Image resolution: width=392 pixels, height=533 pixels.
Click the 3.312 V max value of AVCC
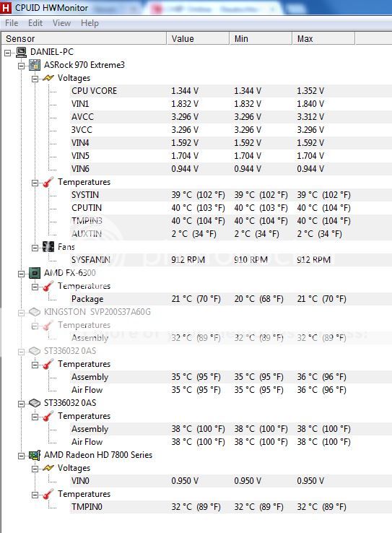310,117
